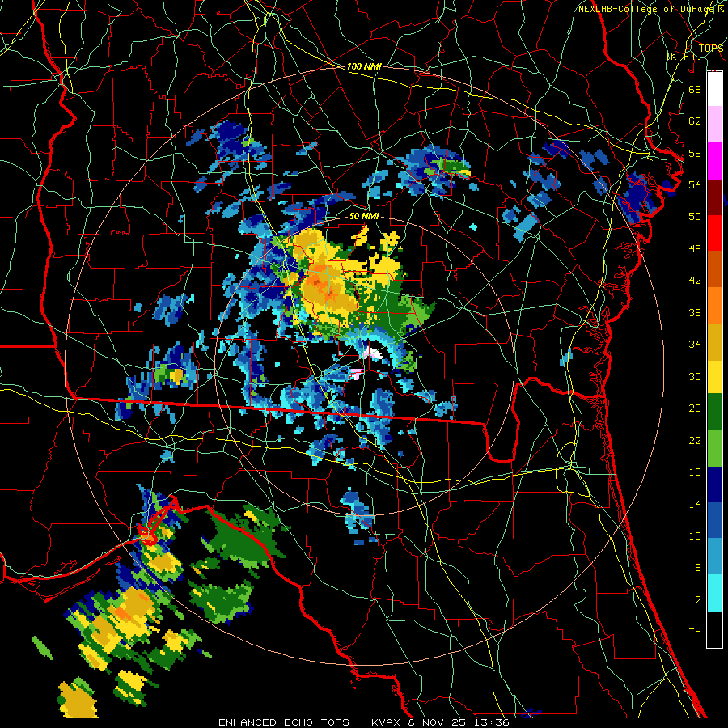Click the 62 label on the scale
Viewport: 728px width, 728px height.
tap(695, 121)
